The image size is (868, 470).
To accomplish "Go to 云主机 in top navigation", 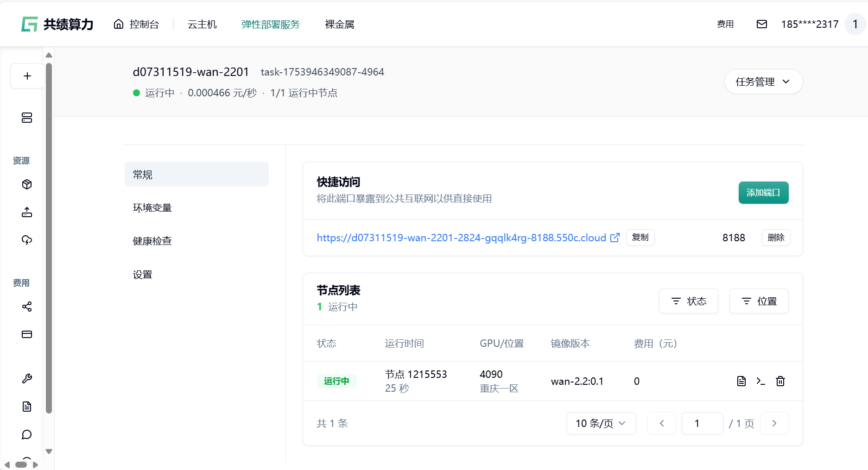I will click(202, 24).
